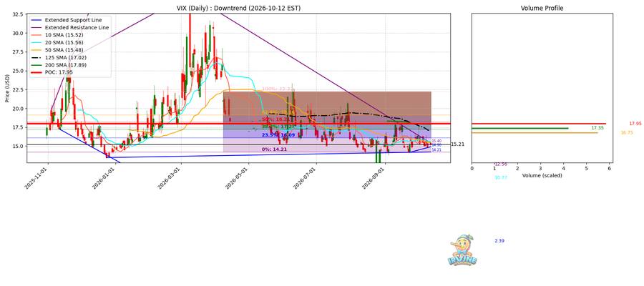Click the '2026-07-01' date tick label

306,177
